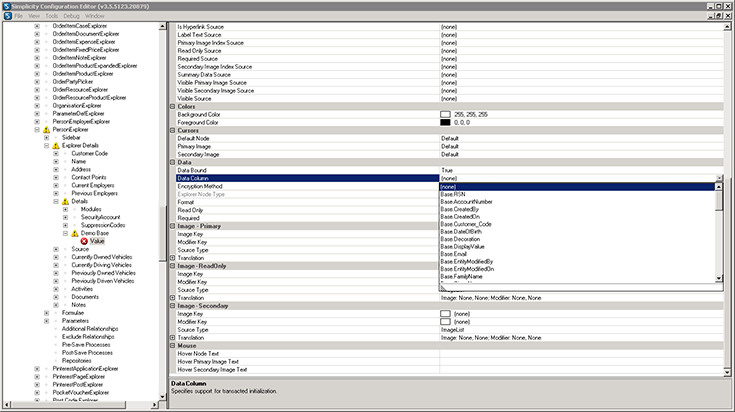This screenshot has width=735, height=412.
Task: Click the warning icon next to Explorer Details
Action: point(56,146)
